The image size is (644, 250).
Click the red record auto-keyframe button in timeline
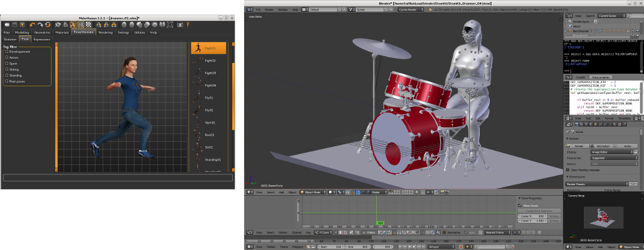click(461, 247)
